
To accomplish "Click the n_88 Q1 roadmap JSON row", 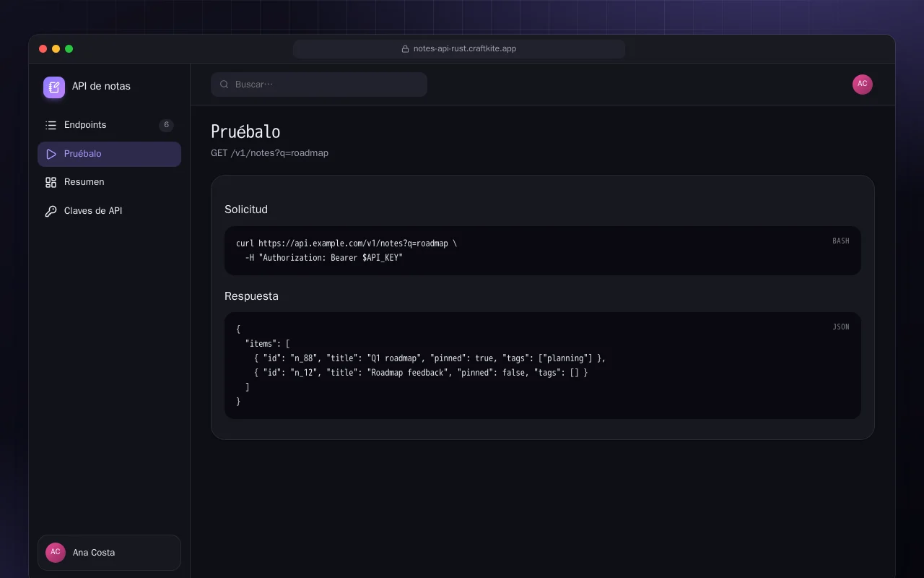I will [430, 358].
